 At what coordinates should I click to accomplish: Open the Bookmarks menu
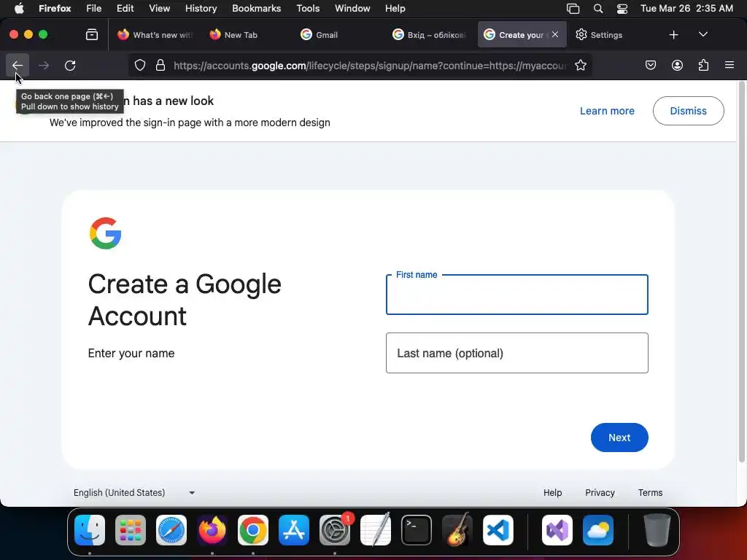(256, 8)
